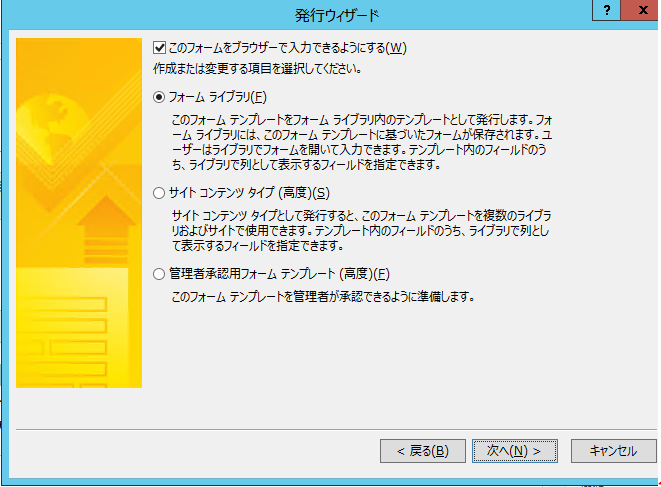Click the フォーム ライブラリ description paragraph

click(362, 142)
